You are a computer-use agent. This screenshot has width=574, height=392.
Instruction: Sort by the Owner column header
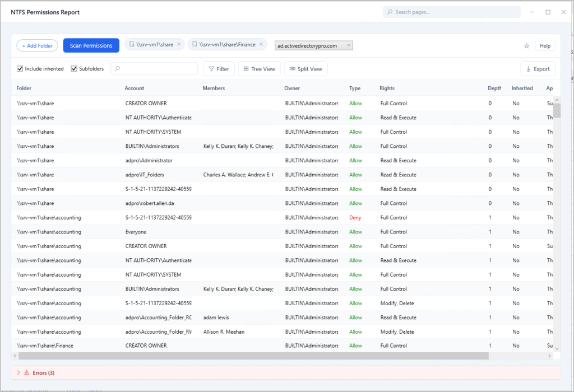coord(292,88)
